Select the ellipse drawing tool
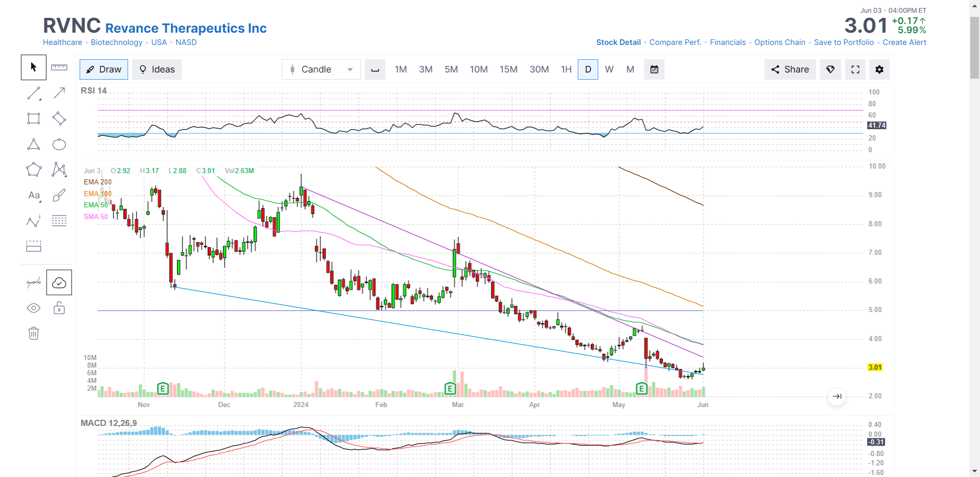Screen dimensions: 980x477 tap(59, 144)
